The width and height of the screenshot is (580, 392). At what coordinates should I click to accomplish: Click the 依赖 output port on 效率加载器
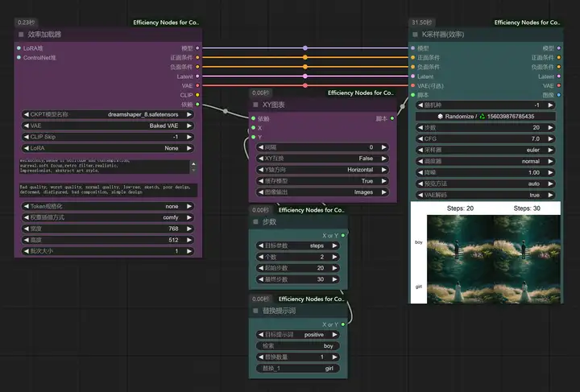tap(197, 105)
